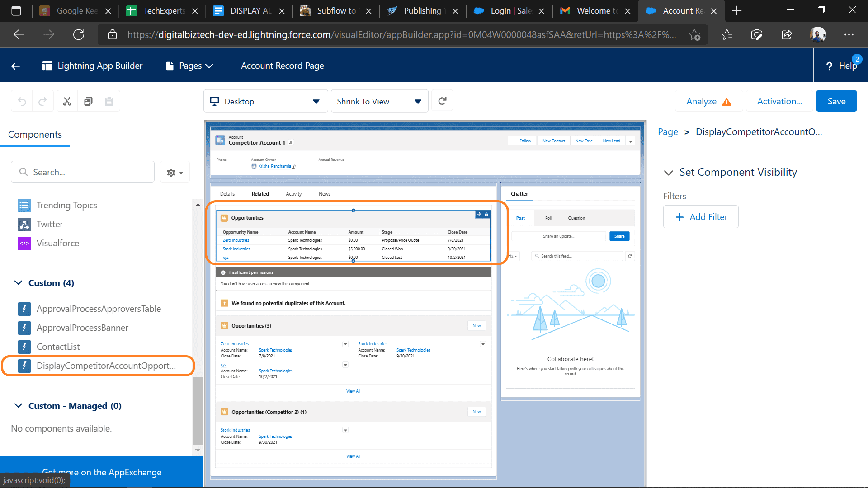Click components list scrollbar down arrow
Screen dimensions: 868x488
coord(198,450)
